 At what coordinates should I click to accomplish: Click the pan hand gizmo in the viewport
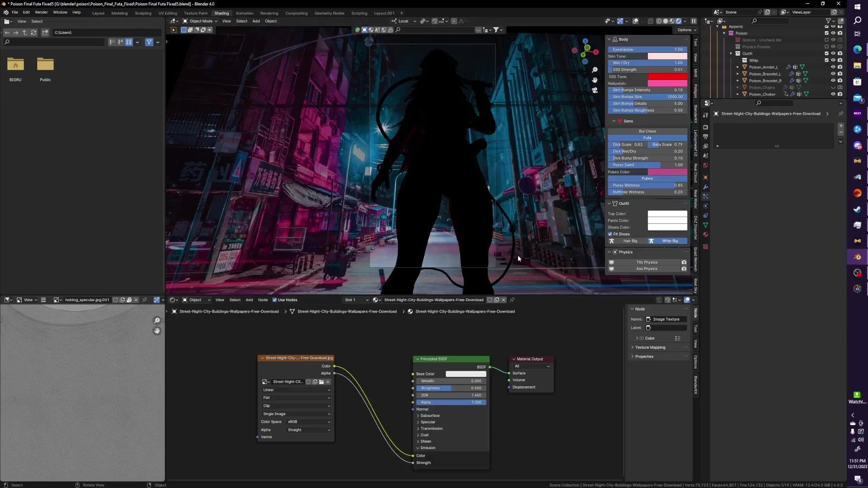pyautogui.click(x=594, y=80)
